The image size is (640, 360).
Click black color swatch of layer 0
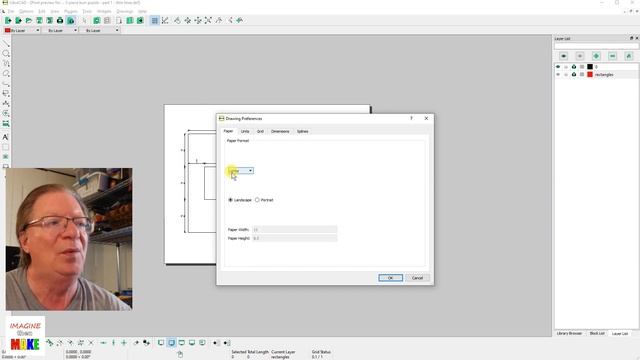pos(590,67)
